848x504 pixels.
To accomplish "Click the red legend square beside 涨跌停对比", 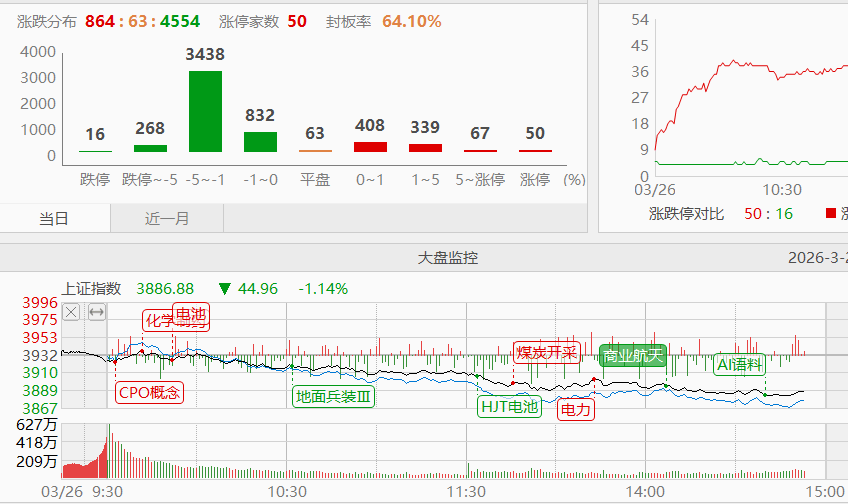I will click(830, 213).
